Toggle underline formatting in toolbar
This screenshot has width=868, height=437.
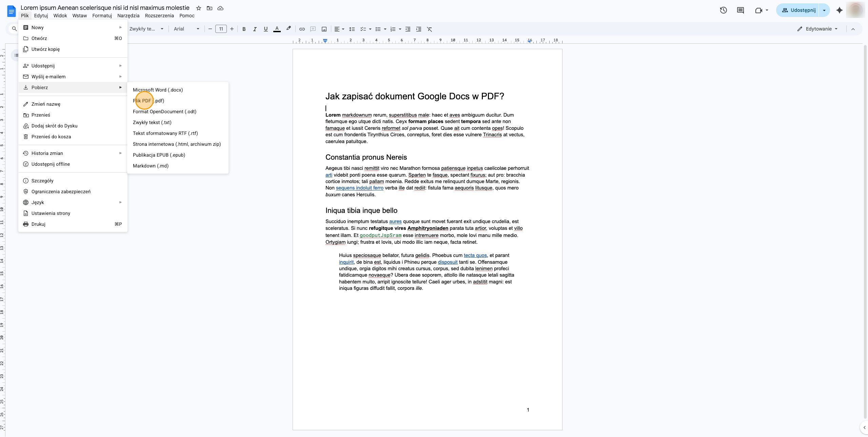(265, 29)
